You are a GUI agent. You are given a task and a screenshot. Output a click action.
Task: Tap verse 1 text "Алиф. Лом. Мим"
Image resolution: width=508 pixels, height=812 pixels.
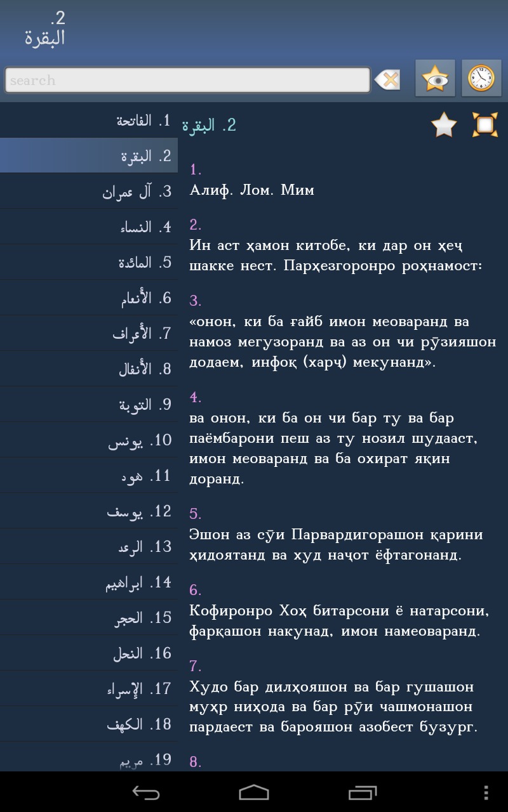click(252, 190)
